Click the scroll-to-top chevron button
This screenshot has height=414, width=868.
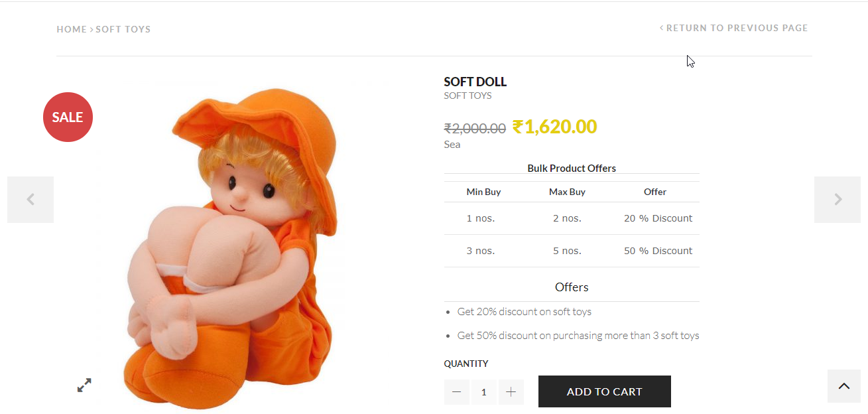coord(843,386)
